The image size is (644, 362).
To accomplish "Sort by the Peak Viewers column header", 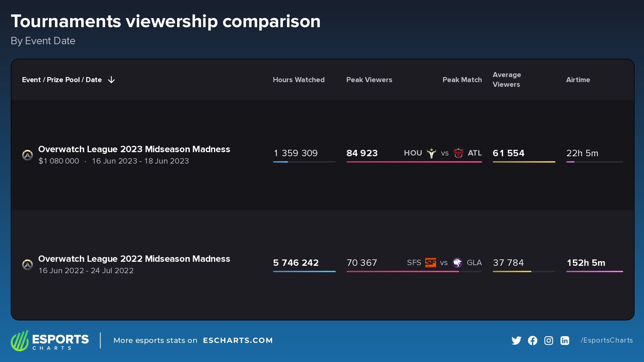I will tap(369, 80).
